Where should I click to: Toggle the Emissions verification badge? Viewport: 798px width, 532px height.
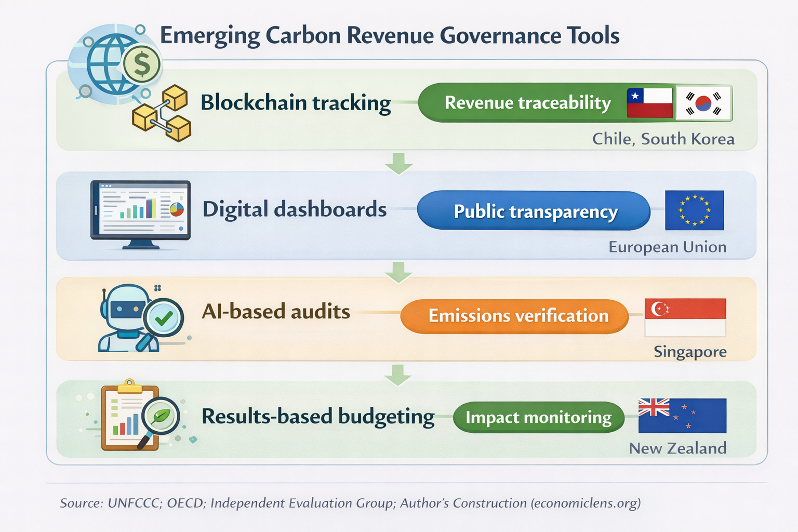coord(514,316)
